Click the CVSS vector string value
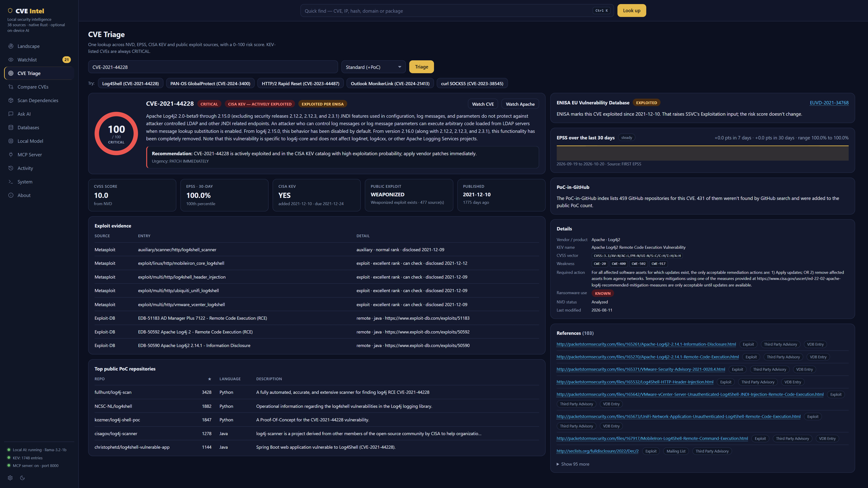Screen dimensions: 868x488 point(637,256)
